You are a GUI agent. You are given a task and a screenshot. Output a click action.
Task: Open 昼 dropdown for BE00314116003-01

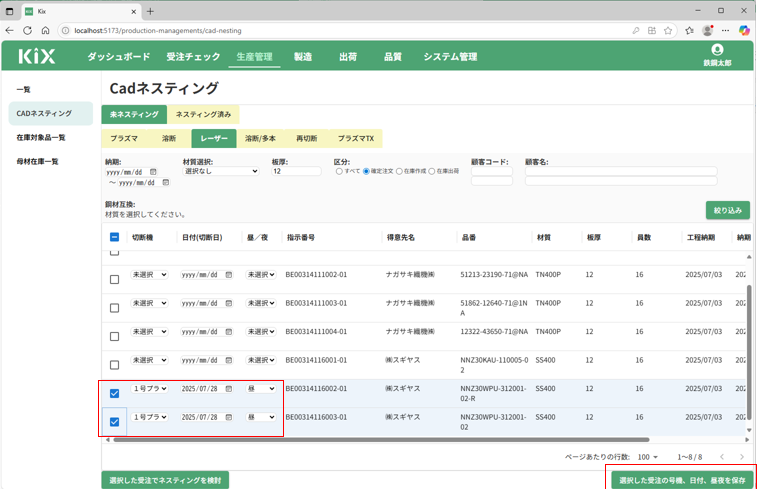pyautogui.click(x=260, y=417)
